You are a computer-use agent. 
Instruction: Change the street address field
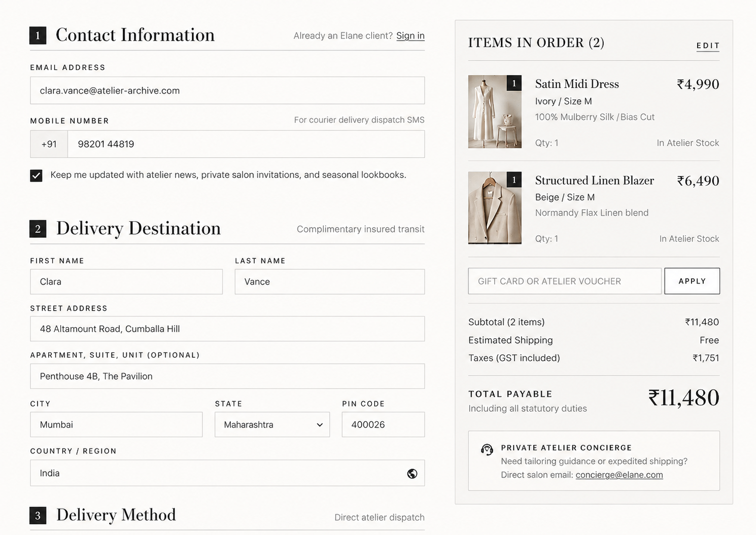(227, 329)
